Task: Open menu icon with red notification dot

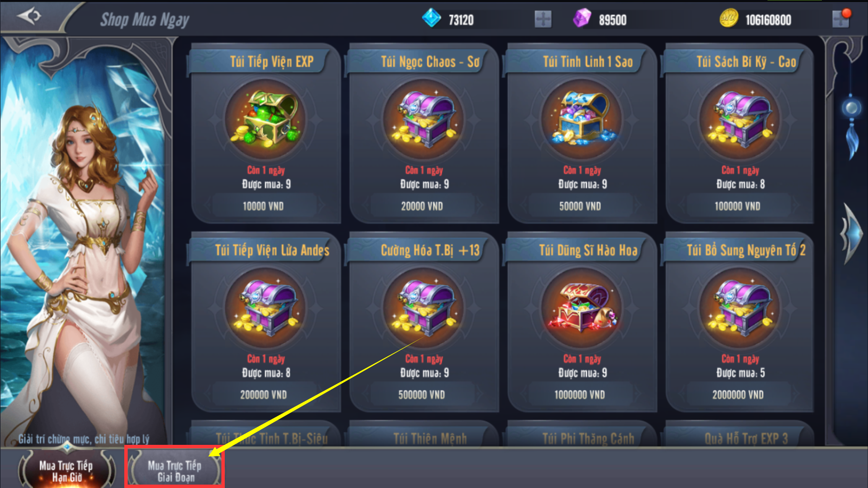Action: point(841,18)
